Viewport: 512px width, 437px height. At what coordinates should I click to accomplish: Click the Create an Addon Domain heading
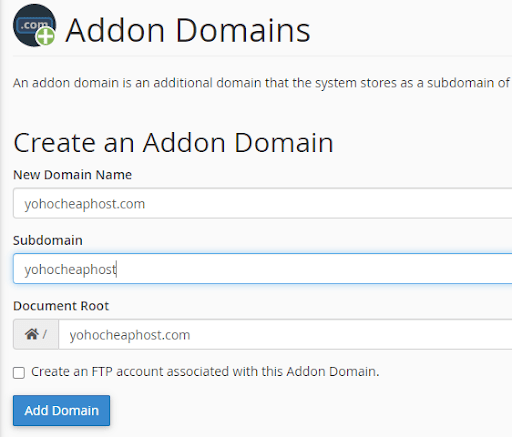[173, 143]
